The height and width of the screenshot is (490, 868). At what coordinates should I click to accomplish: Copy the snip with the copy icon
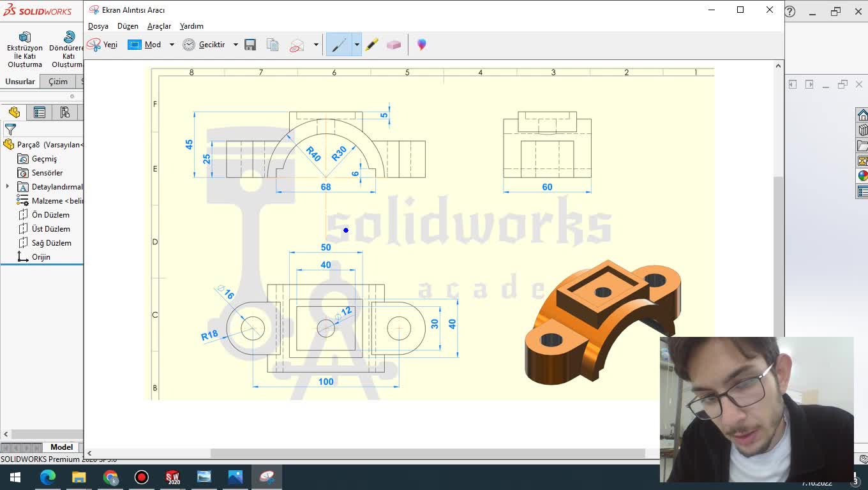tap(273, 45)
